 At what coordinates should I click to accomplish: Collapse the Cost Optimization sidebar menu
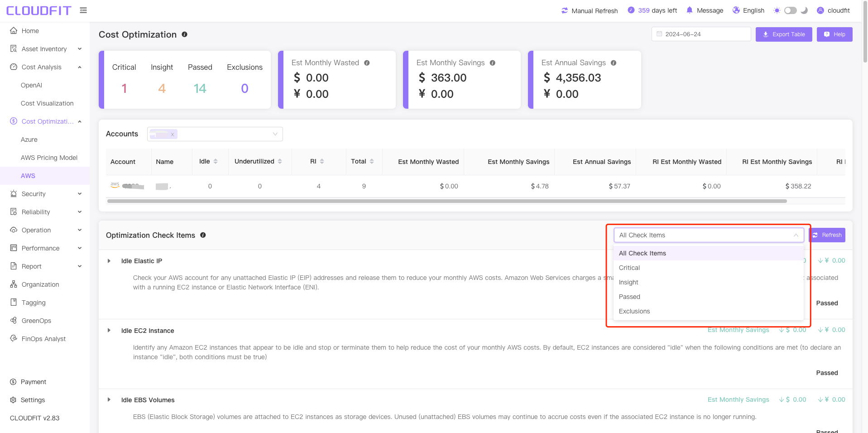pos(80,121)
